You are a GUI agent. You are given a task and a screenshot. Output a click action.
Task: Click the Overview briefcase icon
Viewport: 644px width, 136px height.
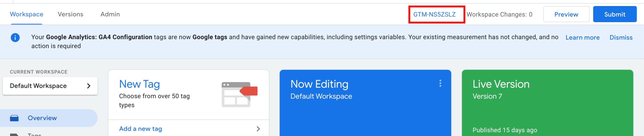14,118
